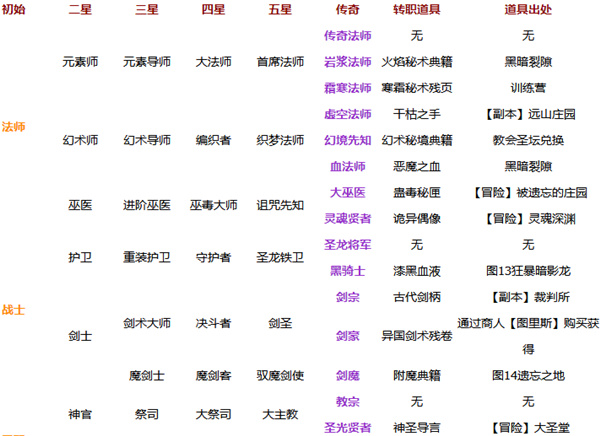Select the 霜寒法师 legend entry
This screenshot has height=436, width=600.
click(348, 87)
